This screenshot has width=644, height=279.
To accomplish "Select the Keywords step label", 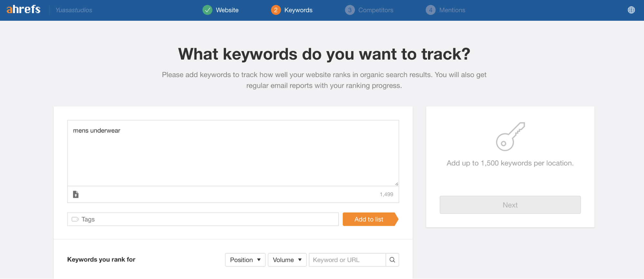I will click(x=298, y=10).
